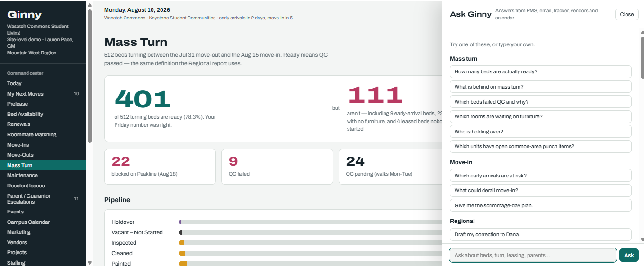Request the scrimmage-day plan
Viewport: 644px width, 266px height.
click(x=540, y=205)
